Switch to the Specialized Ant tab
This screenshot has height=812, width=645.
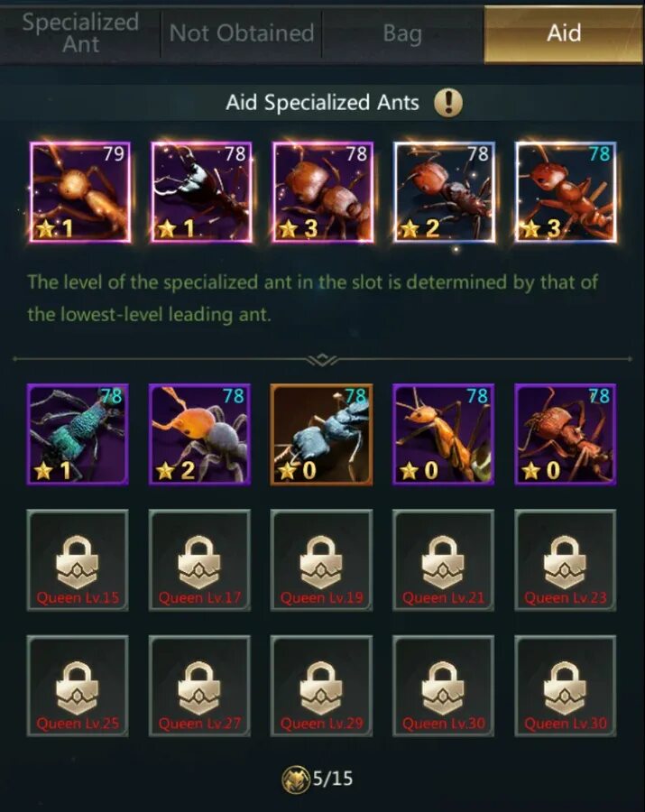coord(81,33)
